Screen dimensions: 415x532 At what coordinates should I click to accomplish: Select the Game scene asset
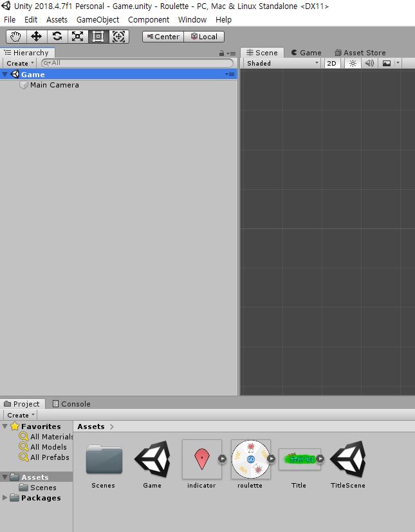point(152,459)
